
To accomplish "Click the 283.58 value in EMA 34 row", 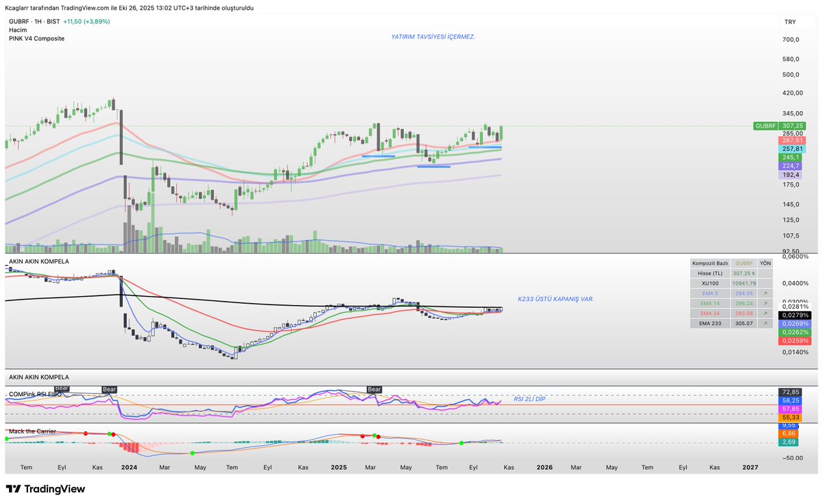I will (x=743, y=313).
